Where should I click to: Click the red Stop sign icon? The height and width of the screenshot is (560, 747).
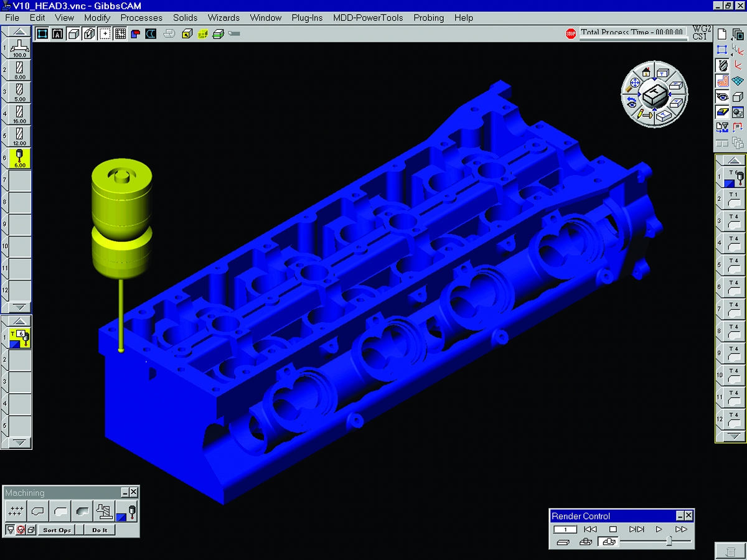click(x=571, y=34)
